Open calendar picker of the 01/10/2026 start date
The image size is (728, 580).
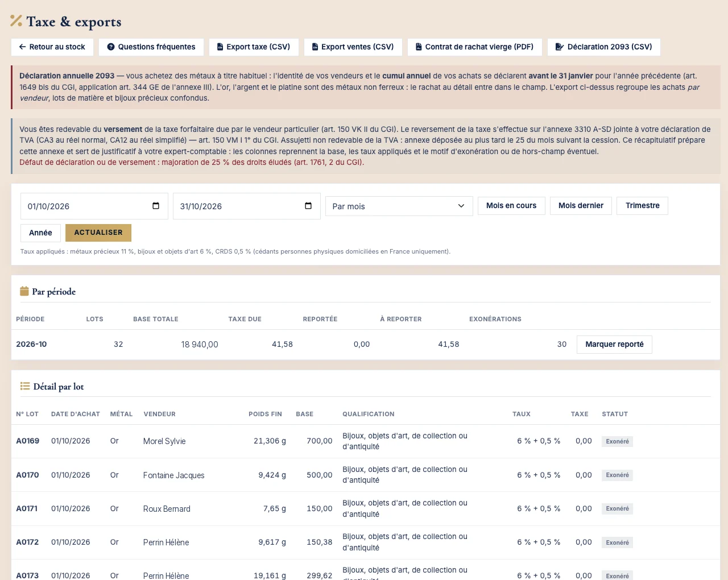pyautogui.click(x=156, y=206)
